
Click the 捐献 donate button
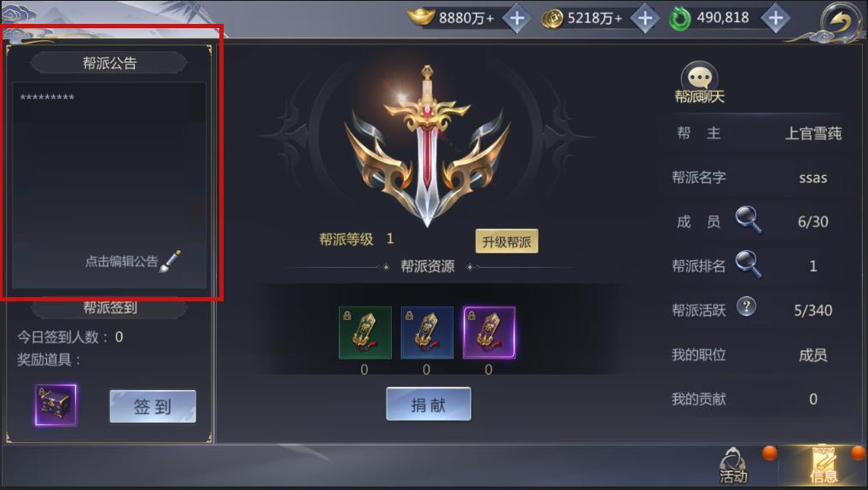(x=428, y=404)
